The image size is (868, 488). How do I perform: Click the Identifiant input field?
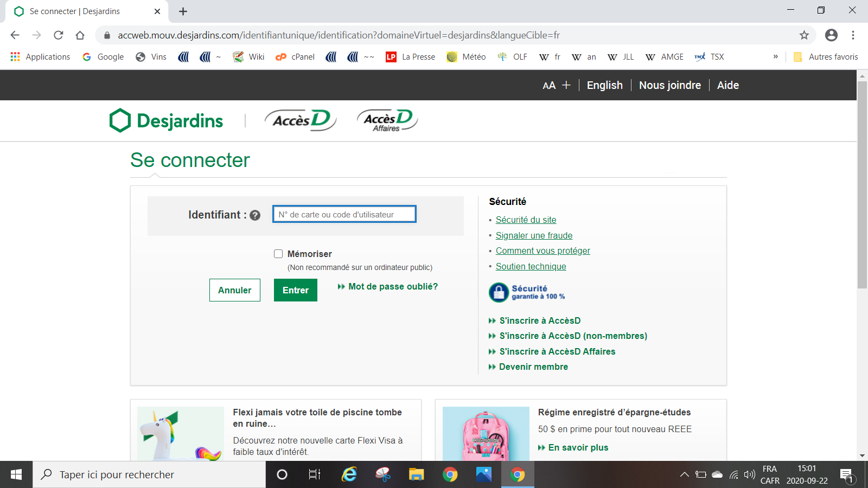coord(344,214)
